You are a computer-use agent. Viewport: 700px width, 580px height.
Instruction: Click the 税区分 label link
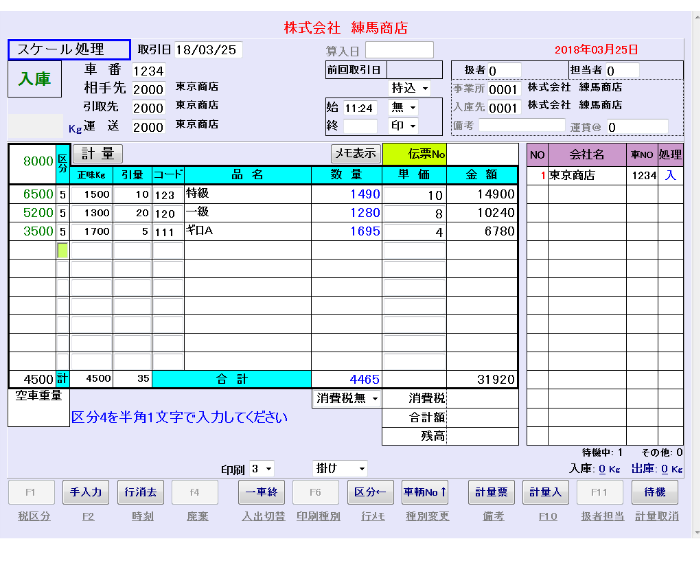click(x=34, y=516)
